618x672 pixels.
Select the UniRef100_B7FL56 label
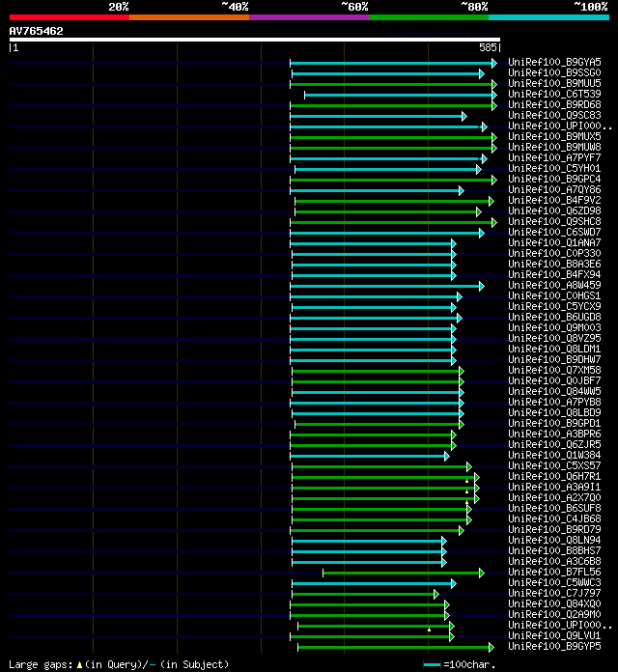click(554, 573)
